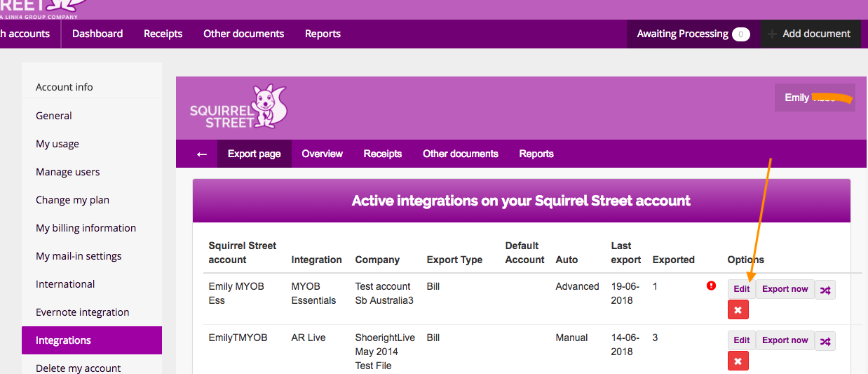Click the Advanced auto setting cell

[578, 286]
